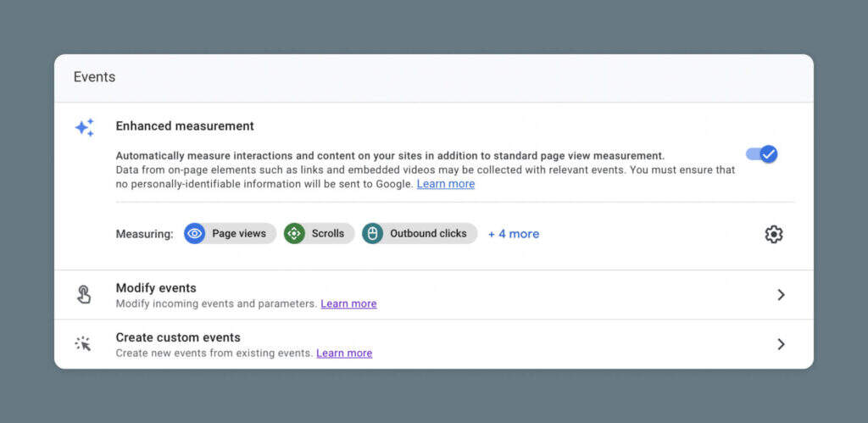Open the Create custom events row title
The width and height of the screenshot is (868, 423).
[178, 337]
